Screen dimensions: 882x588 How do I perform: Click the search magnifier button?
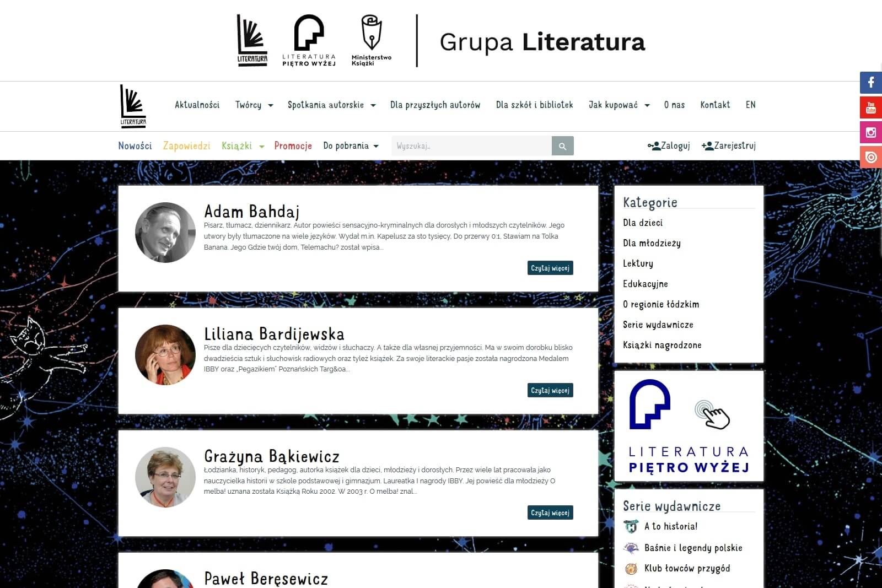[x=562, y=146]
